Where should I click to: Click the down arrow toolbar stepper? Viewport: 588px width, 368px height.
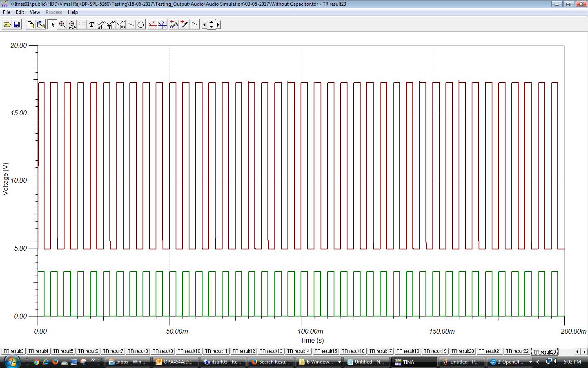point(211,27)
